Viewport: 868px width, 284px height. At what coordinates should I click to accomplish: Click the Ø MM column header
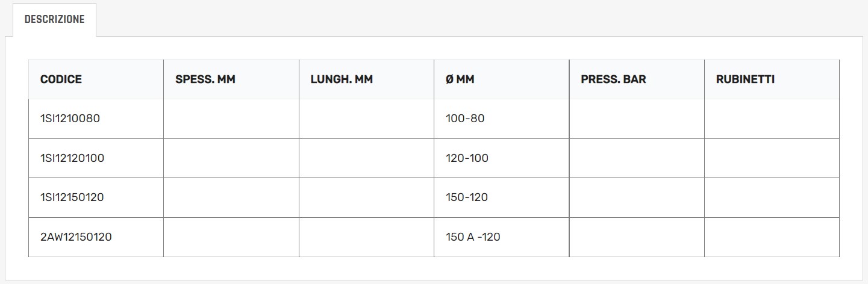pyautogui.click(x=460, y=79)
